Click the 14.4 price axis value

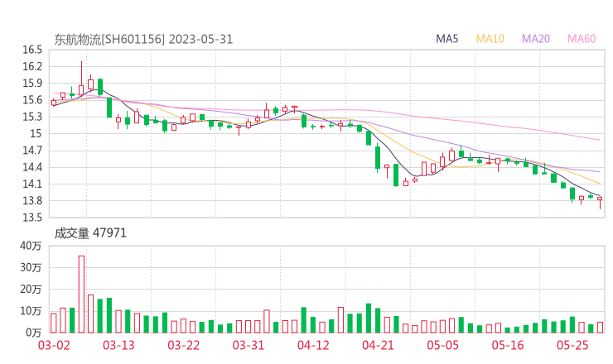pyautogui.click(x=32, y=168)
